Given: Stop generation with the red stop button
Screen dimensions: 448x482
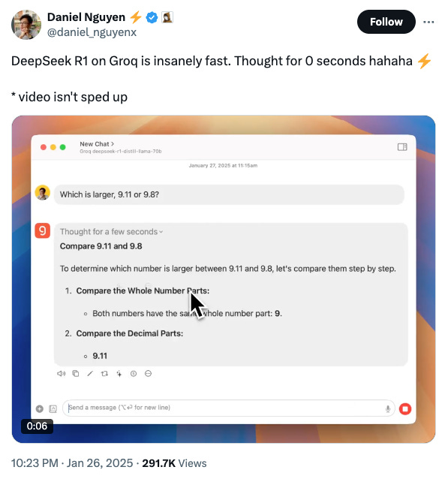Looking at the screenshot, I should 405,409.
